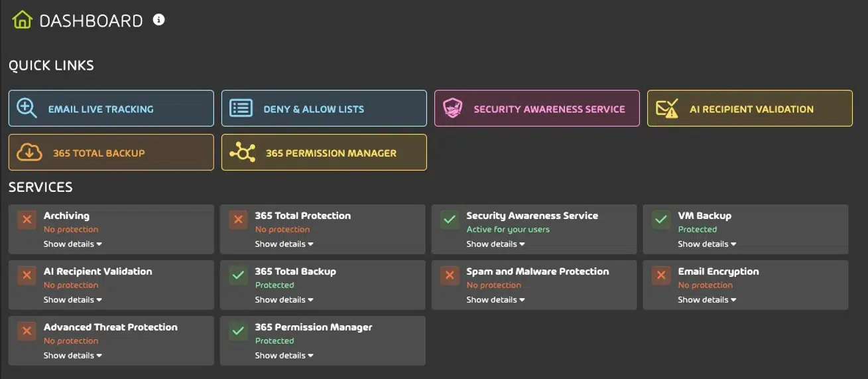Open the Email Live Tracking quick link
This screenshot has height=379, width=868.
tap(111, 108)
